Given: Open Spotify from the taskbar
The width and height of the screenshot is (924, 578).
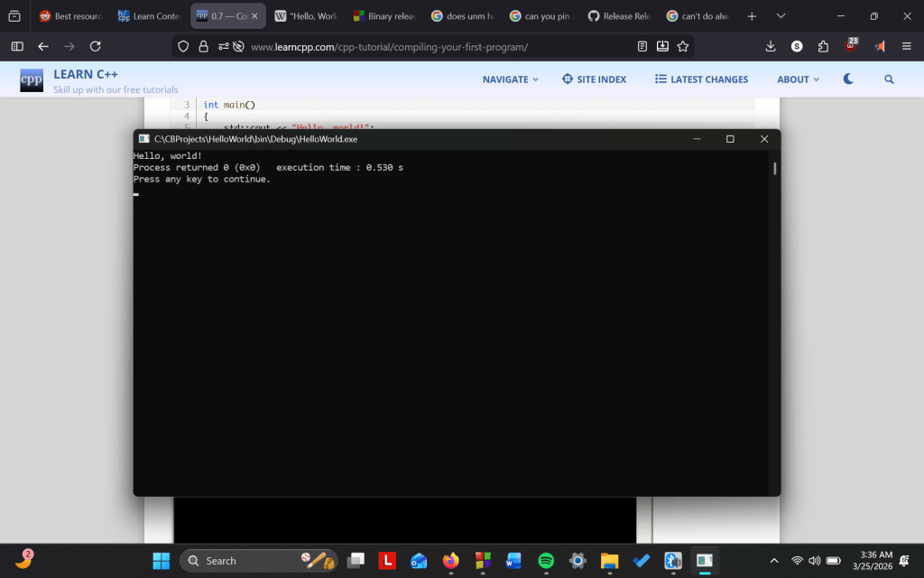Looking at the screenshot, I should tap(546, 561).
